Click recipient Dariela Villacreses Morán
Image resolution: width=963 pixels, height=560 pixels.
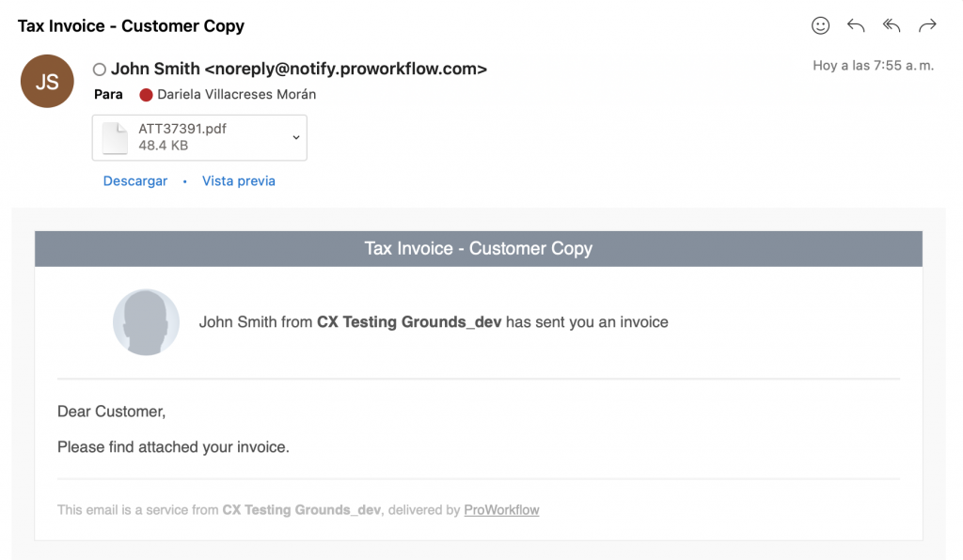[236, 95]
